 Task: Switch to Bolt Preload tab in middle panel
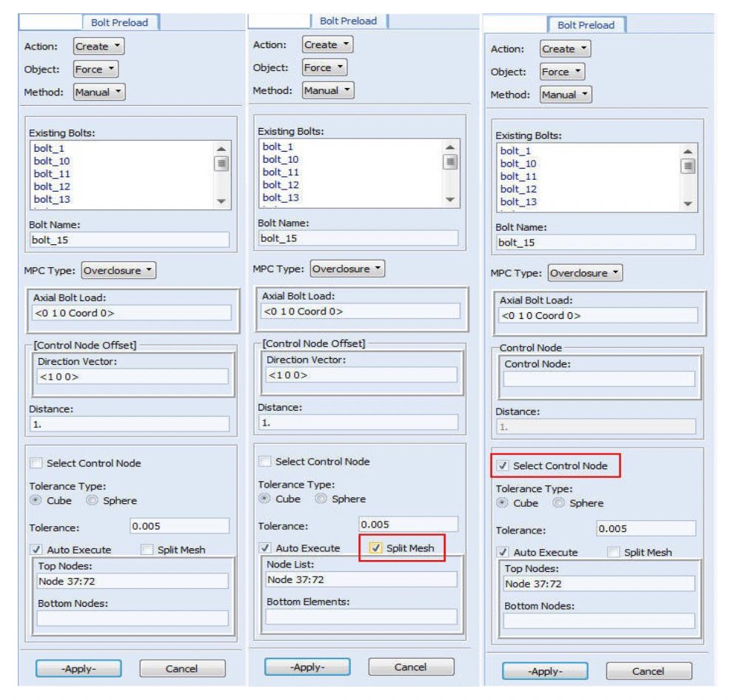point(348,21)
